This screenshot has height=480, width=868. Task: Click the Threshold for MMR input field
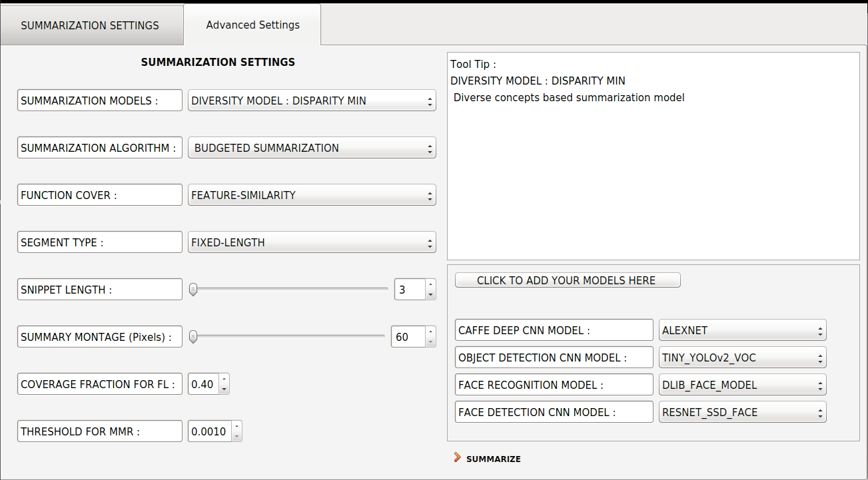coord(210,431)
